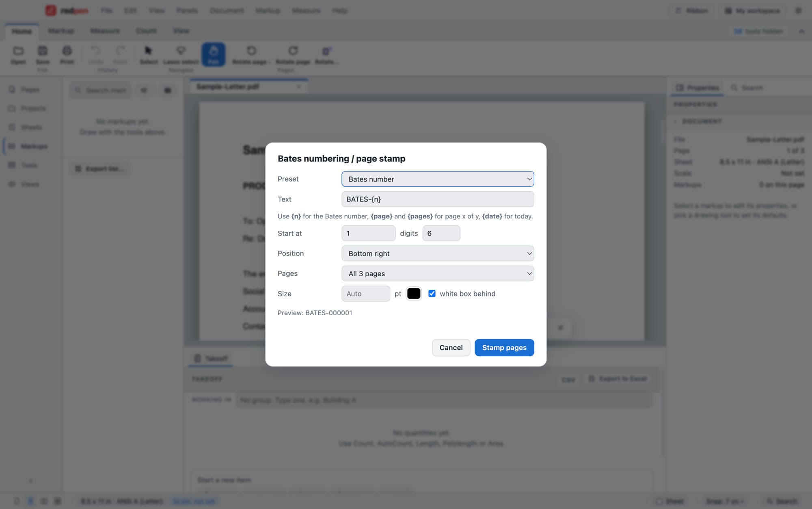The width and height of the screenshot is (812, 509).
Task: Click the markup search field
Action: 101,90
